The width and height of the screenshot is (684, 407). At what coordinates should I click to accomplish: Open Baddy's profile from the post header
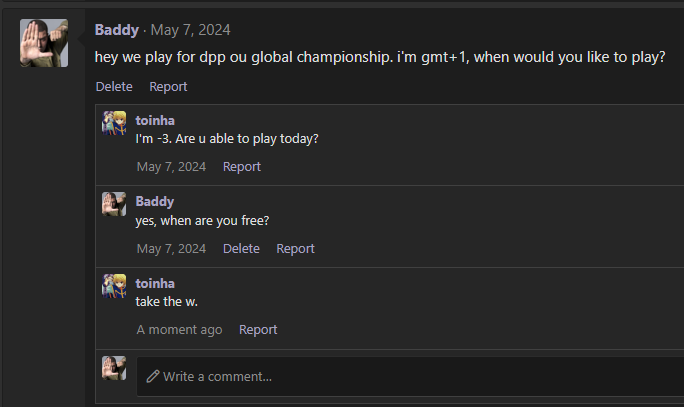[117, 30]
